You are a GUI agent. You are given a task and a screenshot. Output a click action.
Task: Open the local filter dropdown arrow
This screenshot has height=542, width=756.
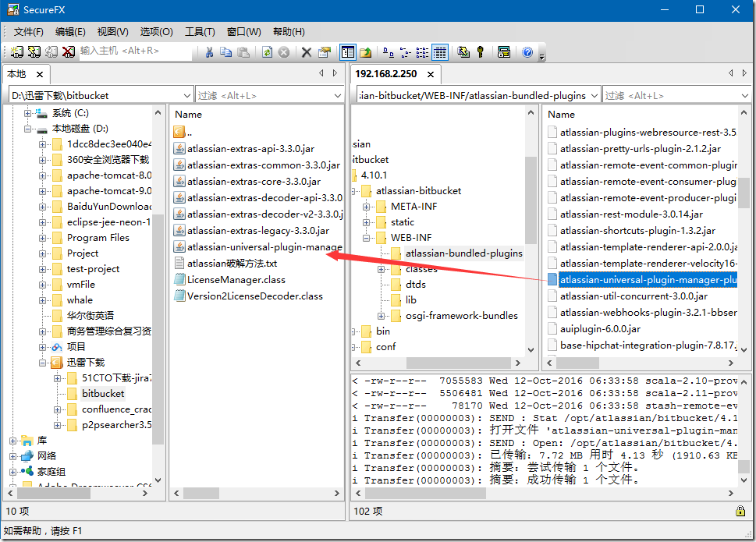[x=338, y=96]
